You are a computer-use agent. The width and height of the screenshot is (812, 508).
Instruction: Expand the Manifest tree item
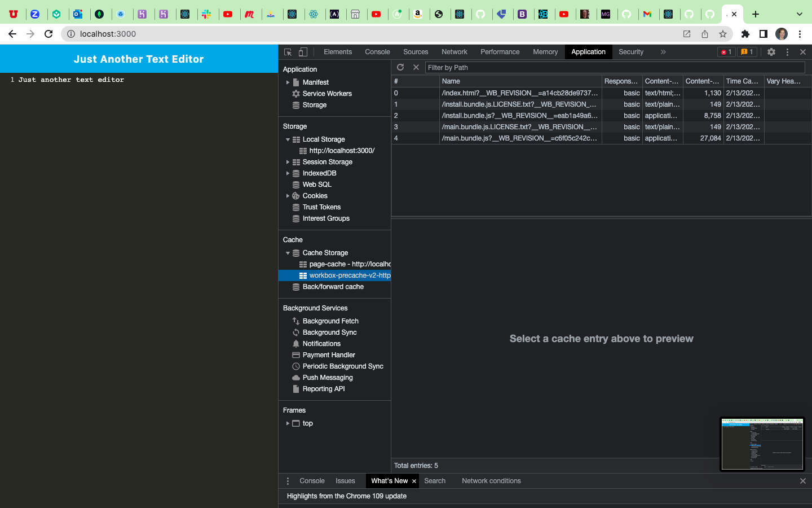coord(288,82)
